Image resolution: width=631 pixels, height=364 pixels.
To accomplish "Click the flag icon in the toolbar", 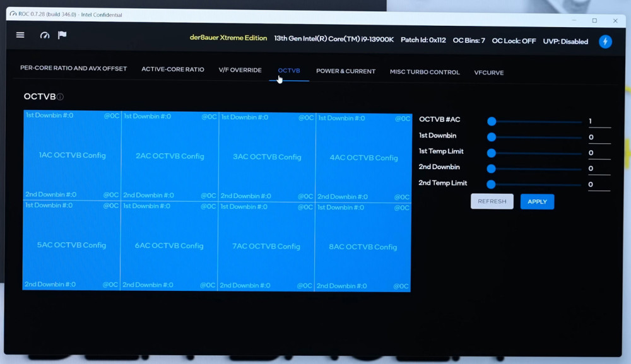I will tap(62, 35).
